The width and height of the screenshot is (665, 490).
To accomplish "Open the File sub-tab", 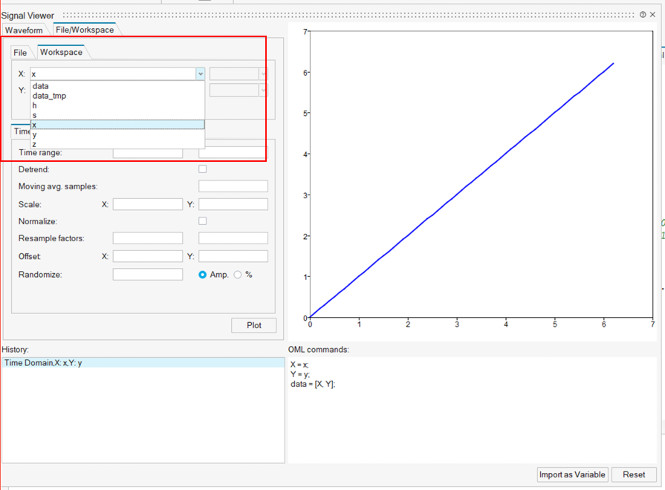I will 20,52.
